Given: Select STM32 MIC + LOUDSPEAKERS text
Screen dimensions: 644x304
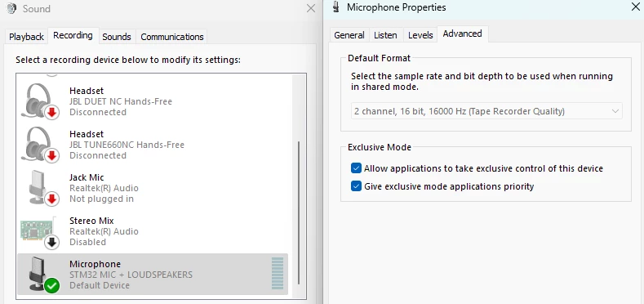Looking at the screenshot, I should (x=131, y=275).
